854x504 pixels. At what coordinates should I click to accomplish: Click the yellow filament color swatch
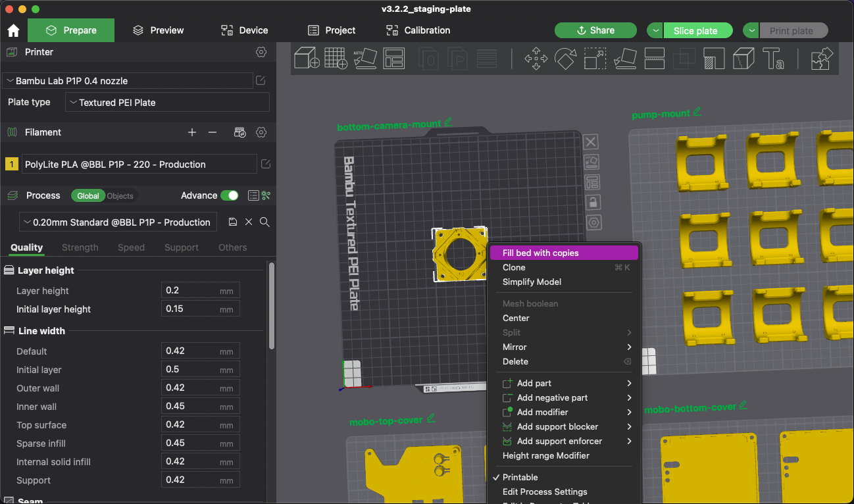coord(11,164)
